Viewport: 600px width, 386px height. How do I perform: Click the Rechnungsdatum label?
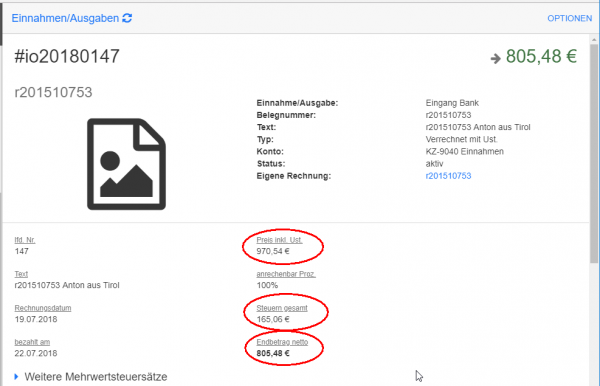point(43,308)
